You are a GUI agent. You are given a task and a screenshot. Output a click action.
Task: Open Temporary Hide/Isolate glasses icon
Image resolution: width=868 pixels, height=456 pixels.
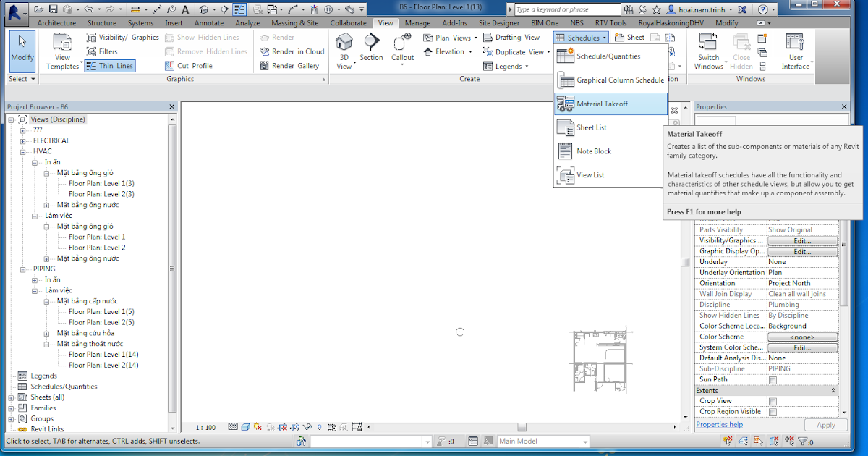point(307,426)
